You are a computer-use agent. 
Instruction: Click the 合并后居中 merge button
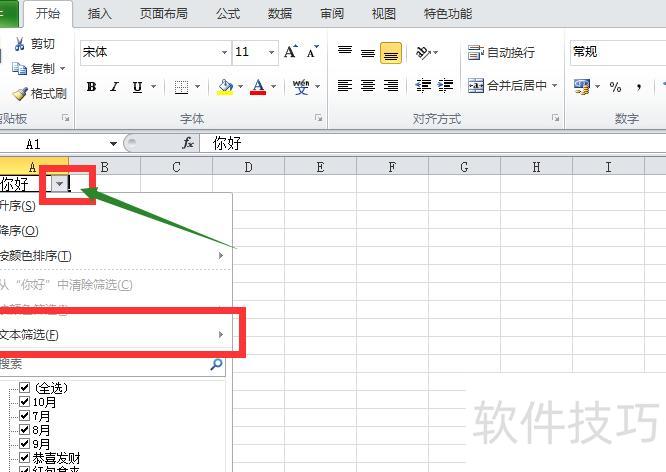[507, 86]
